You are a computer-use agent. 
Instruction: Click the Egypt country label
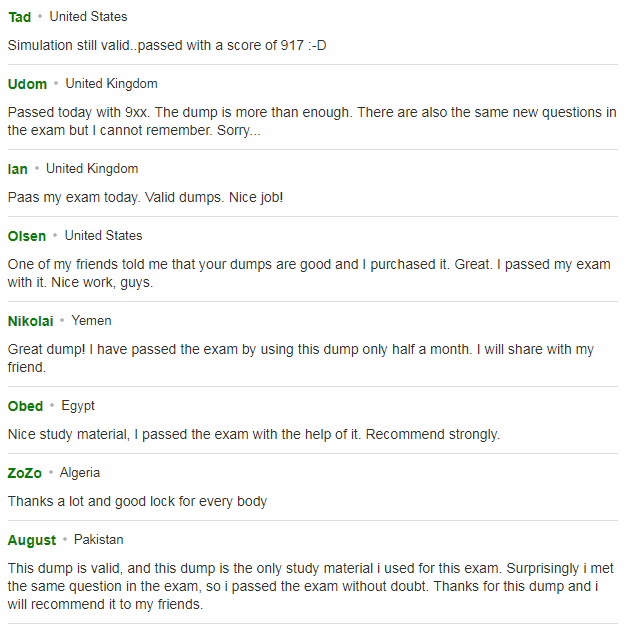tap(78, 406)
